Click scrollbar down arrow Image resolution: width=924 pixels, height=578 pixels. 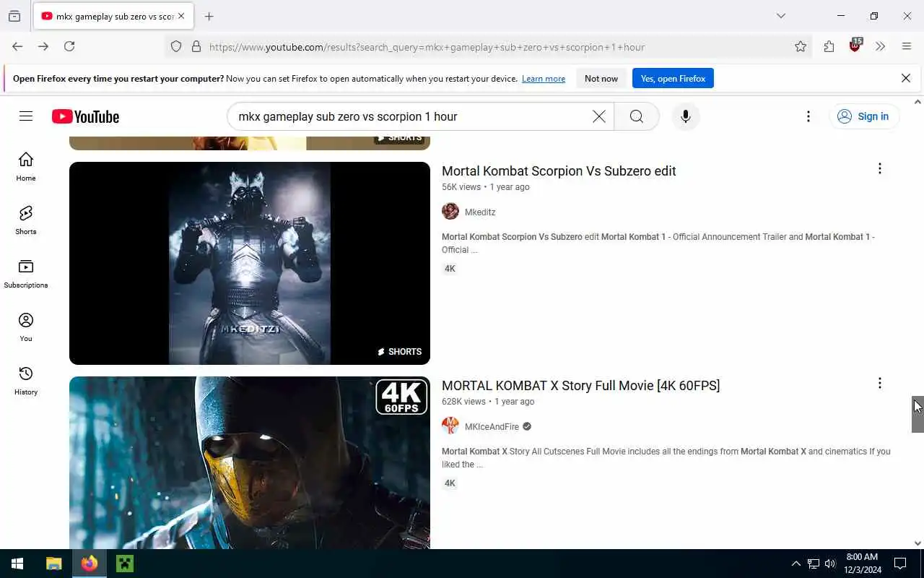click(x=918, y=543)
